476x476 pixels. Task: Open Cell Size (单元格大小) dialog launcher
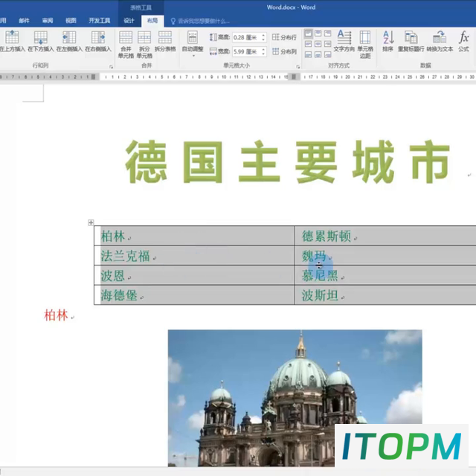pos(297,66)
